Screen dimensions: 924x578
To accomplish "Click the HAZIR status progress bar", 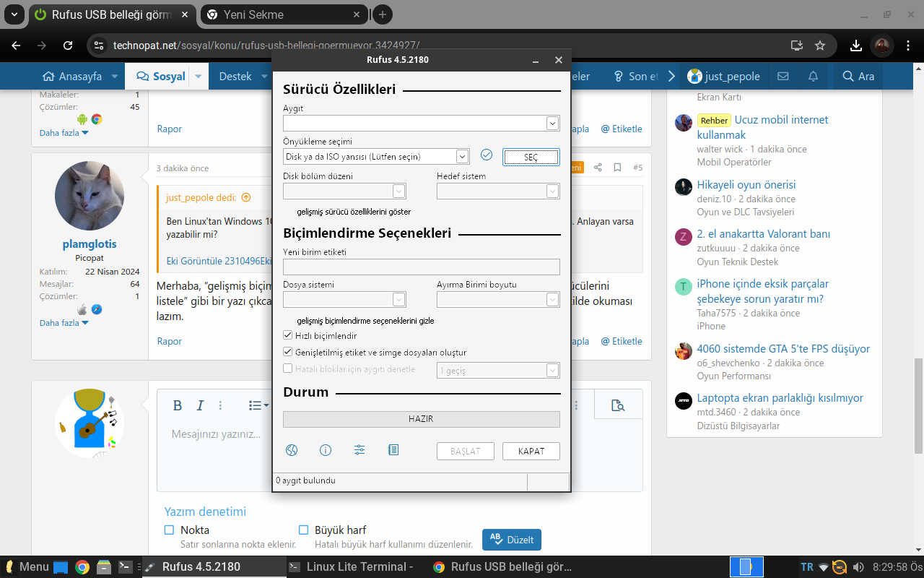I will tap(422, 419).
